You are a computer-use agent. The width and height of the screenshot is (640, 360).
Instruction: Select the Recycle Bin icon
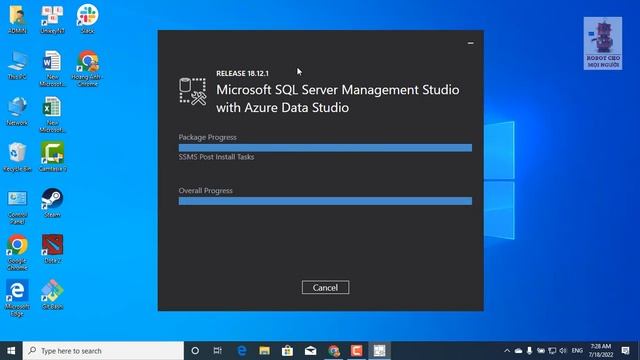[17, 158]
